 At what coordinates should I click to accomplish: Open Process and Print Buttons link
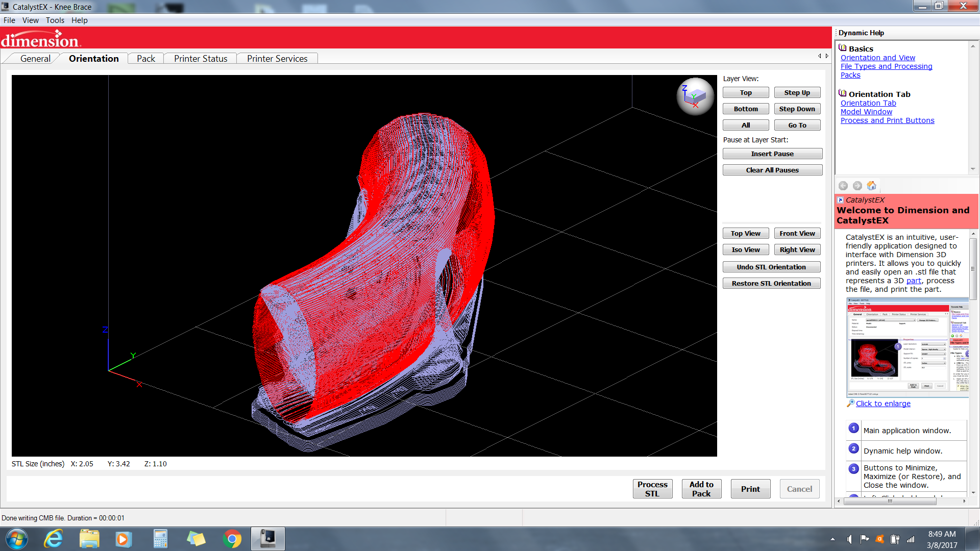click(887, 120)
